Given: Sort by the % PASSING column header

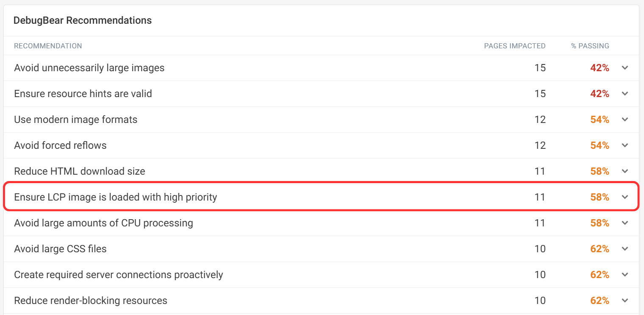Looking at the screenshot, I should point(590,46).
